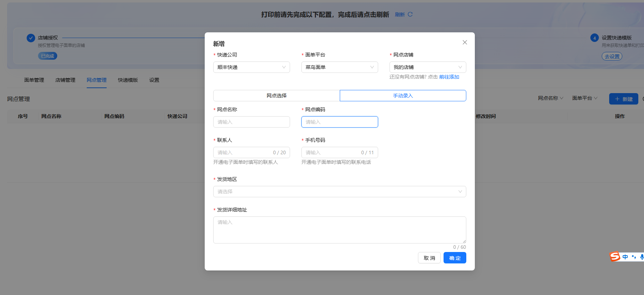Open the 快递公司 dropdown showing 顺丰快递
This screenshot has width=644, height=295.
click(x=251, y=67)
